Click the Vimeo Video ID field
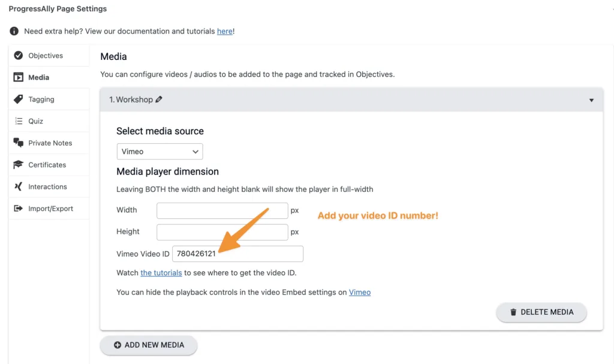 tap(237, 254)
